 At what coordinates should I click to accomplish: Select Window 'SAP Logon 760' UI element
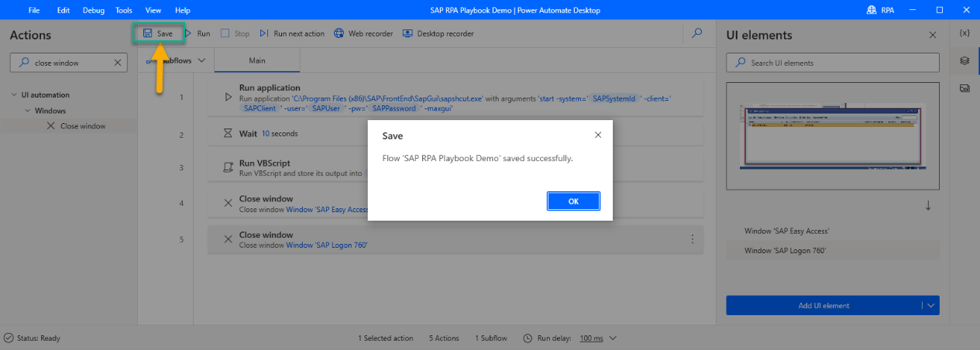tap(833, 250)
